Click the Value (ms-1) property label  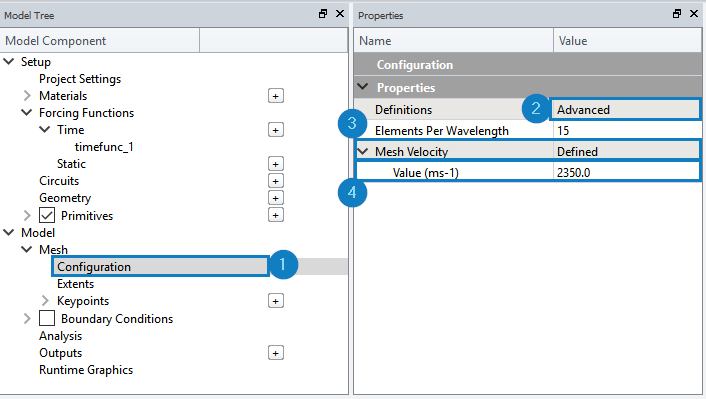(x=425, y=172)
